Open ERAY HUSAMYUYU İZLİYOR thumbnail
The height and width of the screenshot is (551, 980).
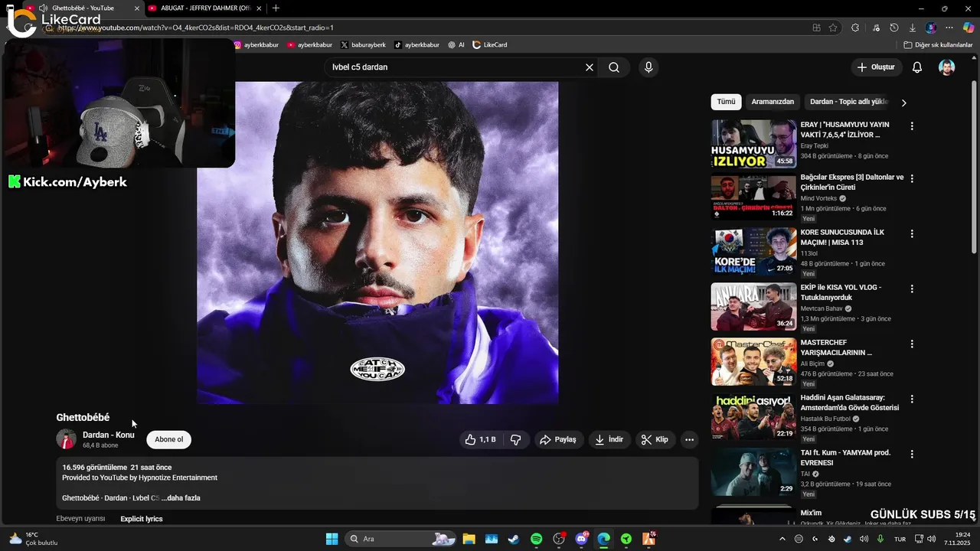click(753, 143)
